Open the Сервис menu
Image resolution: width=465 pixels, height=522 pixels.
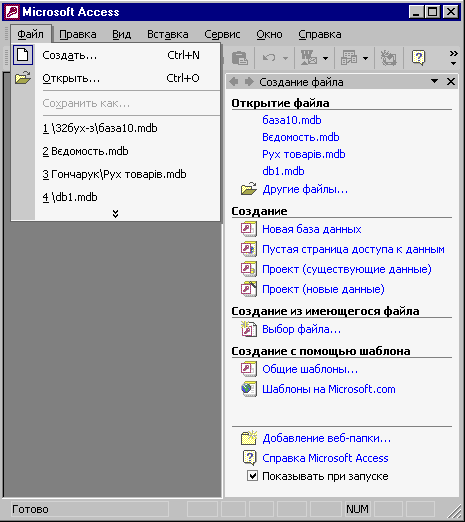click(x=222, y=34)
